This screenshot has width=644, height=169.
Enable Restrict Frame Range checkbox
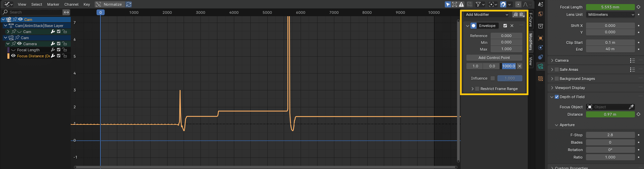(x=477, y=89)
